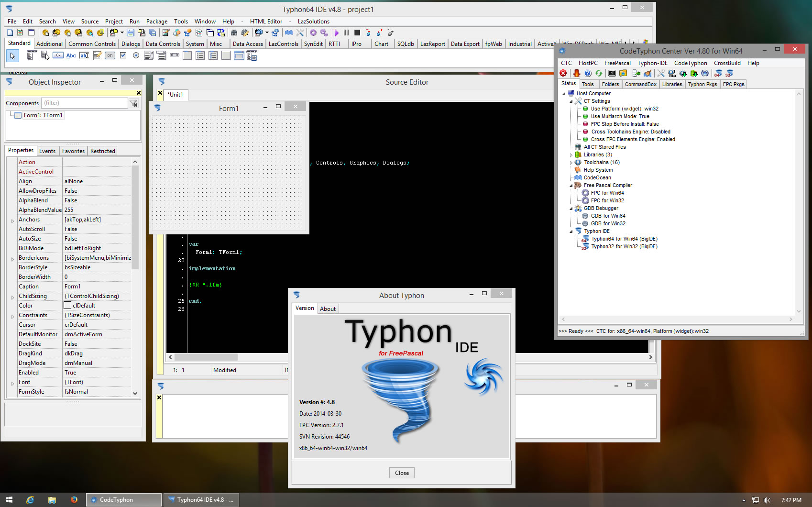
Task: Select the TScrollBar component in palette
Action: [x=175, y=55]
